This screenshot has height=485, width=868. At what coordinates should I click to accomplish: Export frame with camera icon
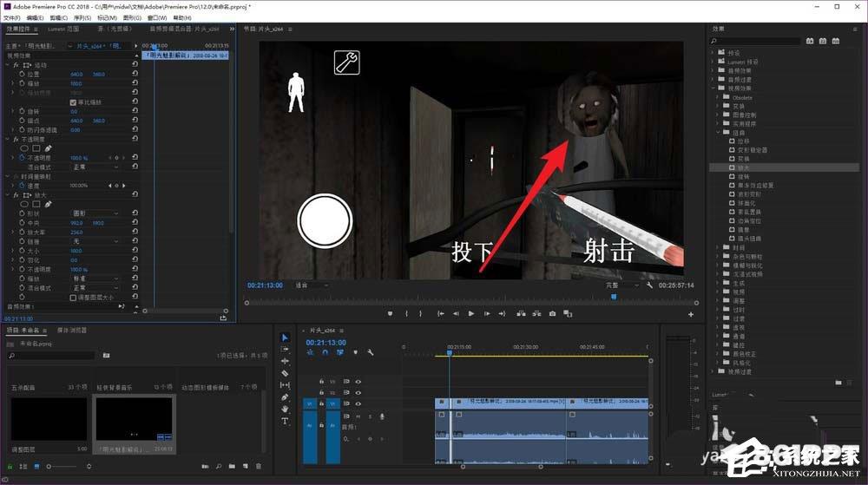click(552, 313)
